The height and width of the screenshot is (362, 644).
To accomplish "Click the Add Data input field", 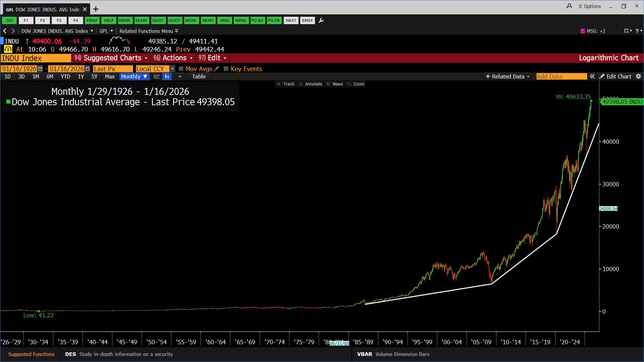I will (x=561, y=76).
